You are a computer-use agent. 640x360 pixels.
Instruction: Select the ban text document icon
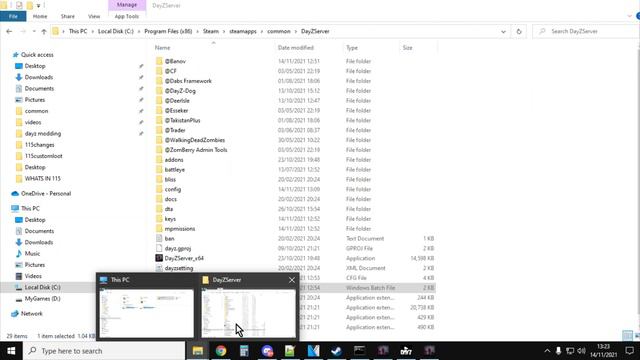coord(159,238)
